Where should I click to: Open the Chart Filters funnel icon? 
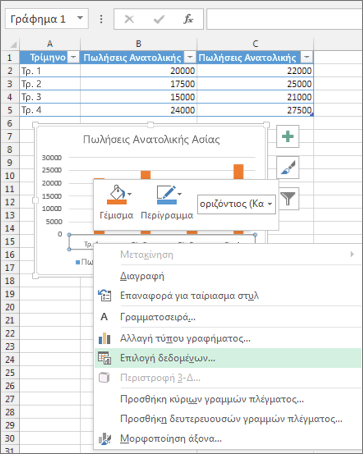[x=288, y=198]
